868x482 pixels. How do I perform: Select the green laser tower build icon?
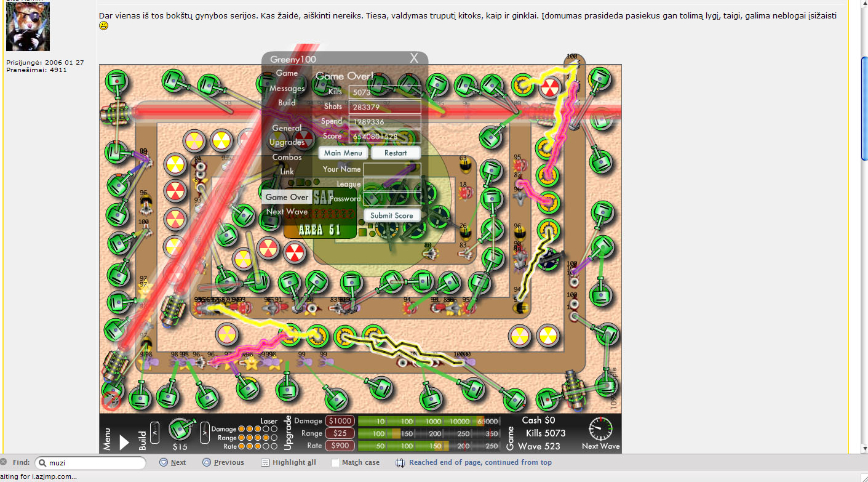click(180, 429)
